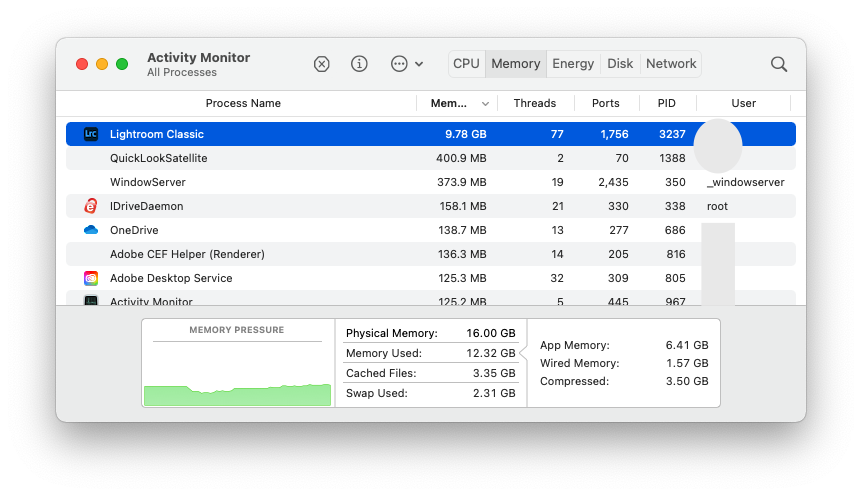Viewport: 862px width, 496px height.
Task: Click the Activity Monitor row icon
Action: tap(91, 300)
